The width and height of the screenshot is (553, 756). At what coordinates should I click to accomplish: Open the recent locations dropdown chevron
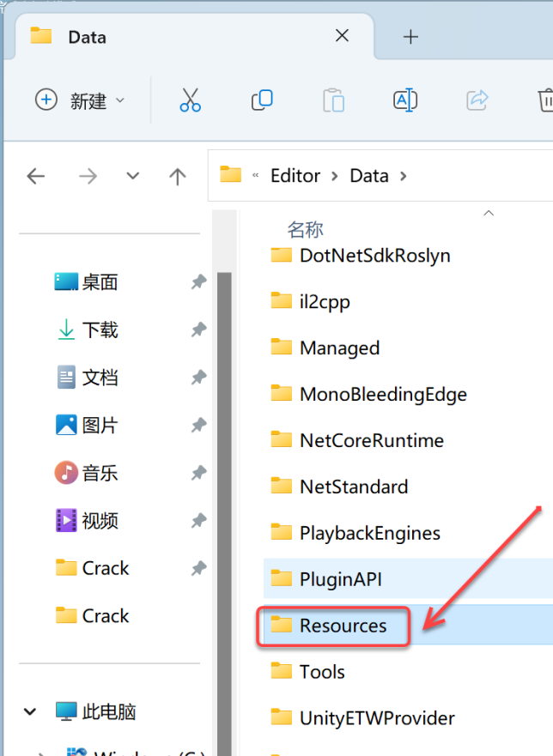(132, 176)
